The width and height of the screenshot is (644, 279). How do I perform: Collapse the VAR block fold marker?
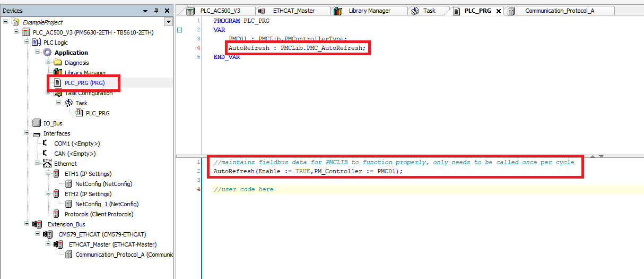coord(179,30)
